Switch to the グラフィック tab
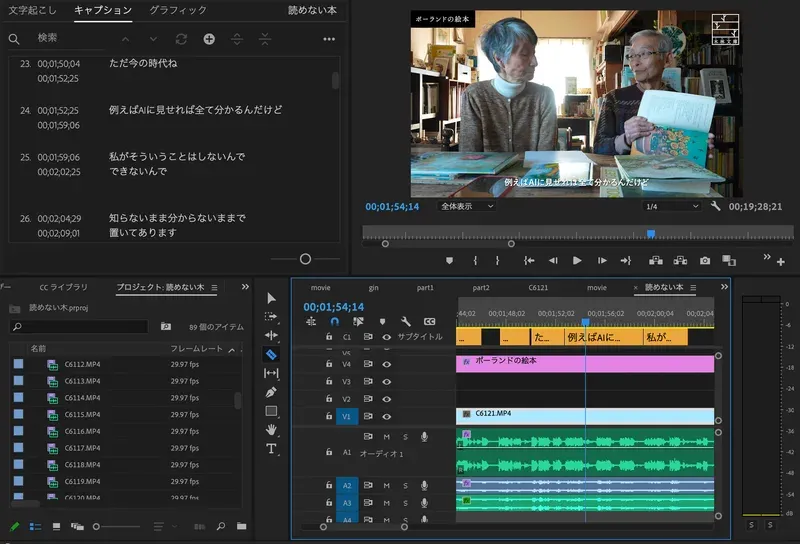Image resolution: width=800 pixels, height=544 pixels. coord(178,10)
